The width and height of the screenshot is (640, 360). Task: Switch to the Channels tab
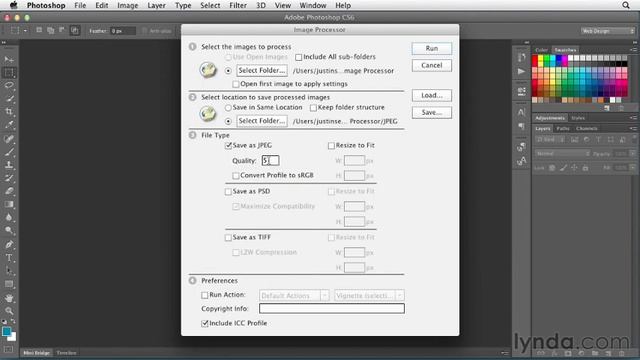[x=587, y=129]
